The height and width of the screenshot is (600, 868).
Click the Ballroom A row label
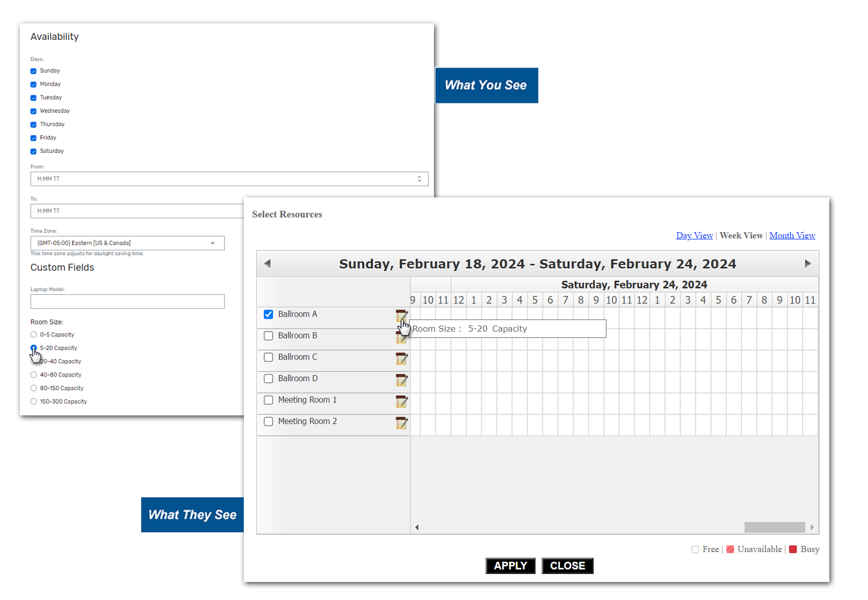tap(297, 314)
